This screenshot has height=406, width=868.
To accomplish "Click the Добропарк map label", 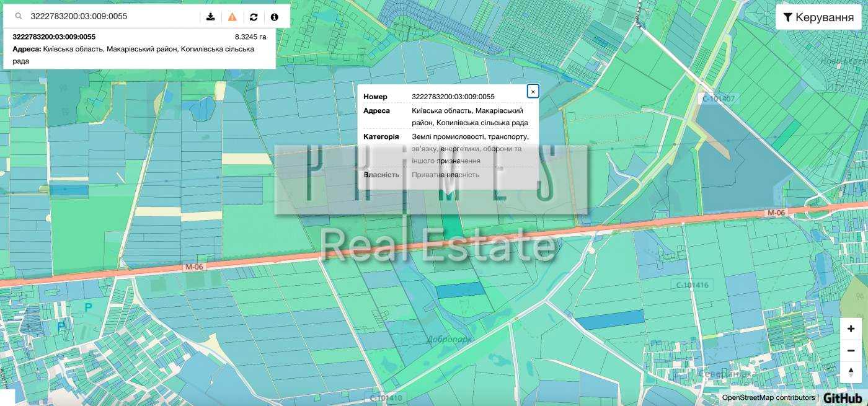I will pyautogui.click(x=449, y=340).
